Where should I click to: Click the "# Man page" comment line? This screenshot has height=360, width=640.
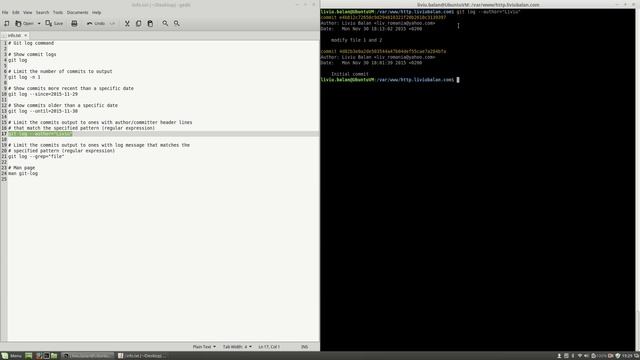pos(22,168)
